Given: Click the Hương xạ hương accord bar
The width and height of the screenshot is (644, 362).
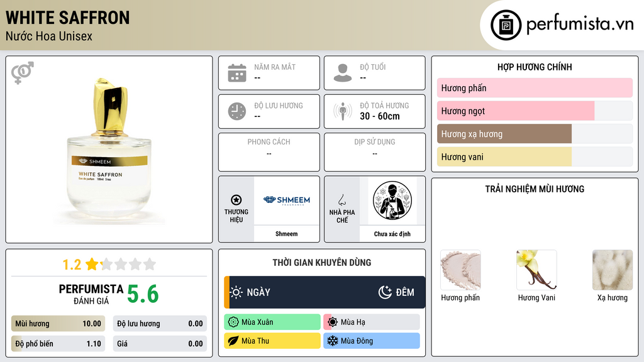Looking at the screenshot, I should (535, 134).
